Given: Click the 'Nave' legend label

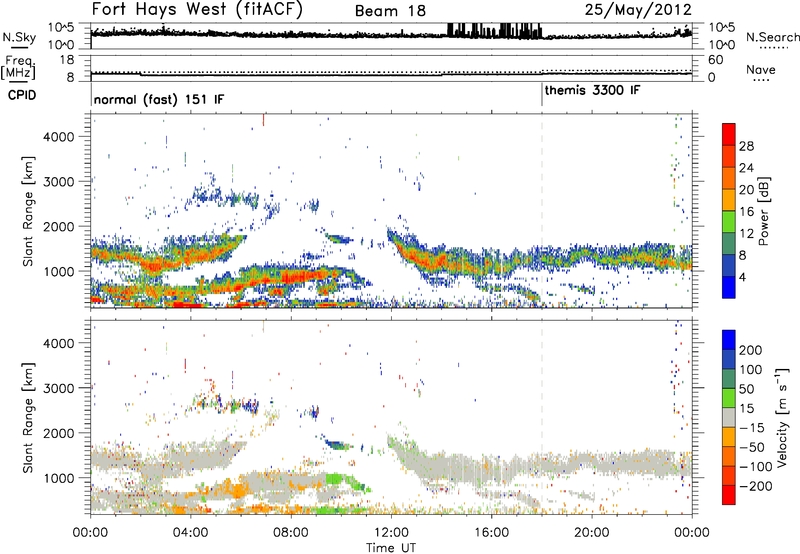Looking at the screenshot, I should (761, 70).
